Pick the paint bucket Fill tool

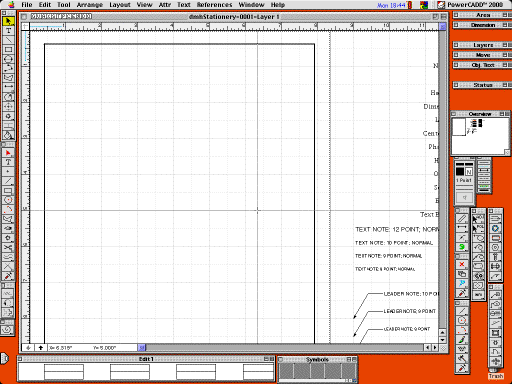click(x=8, y=135)
